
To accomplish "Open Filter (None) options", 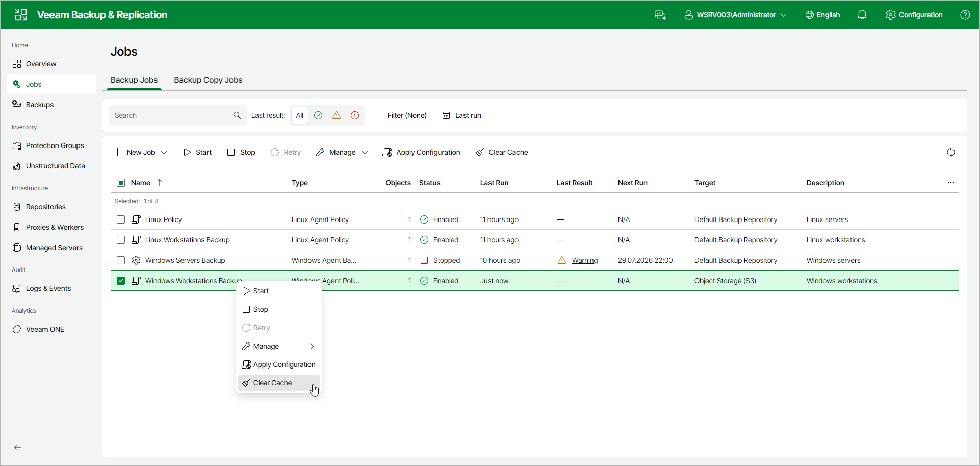I will (401, 115).
